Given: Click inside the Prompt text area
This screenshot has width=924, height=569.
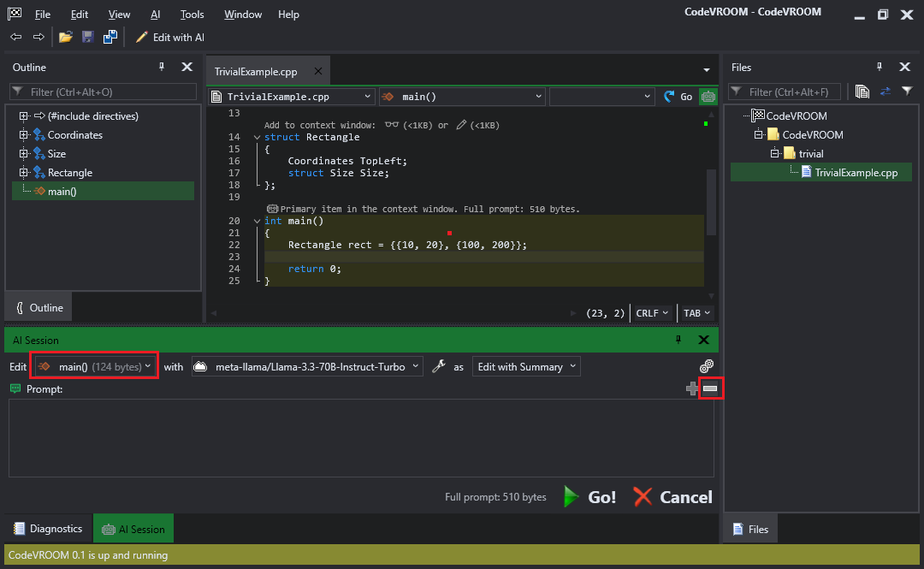Looking at the screenshot, I should coord(361,438).
